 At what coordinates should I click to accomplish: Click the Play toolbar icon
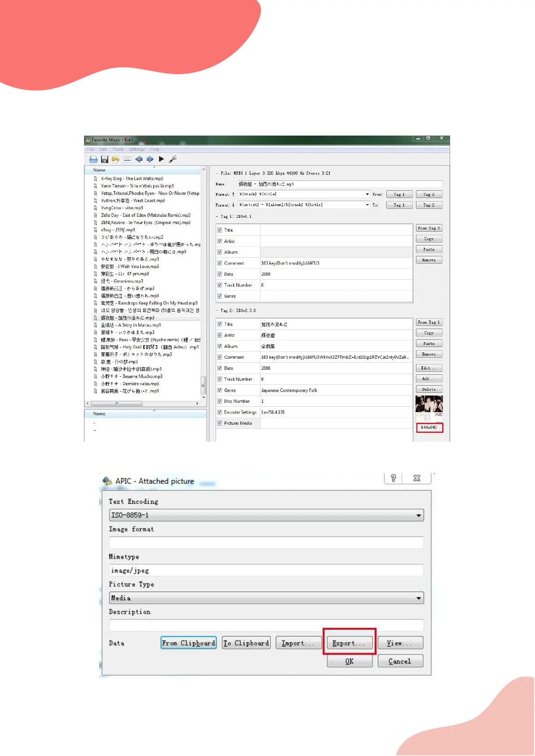(161, 159)
